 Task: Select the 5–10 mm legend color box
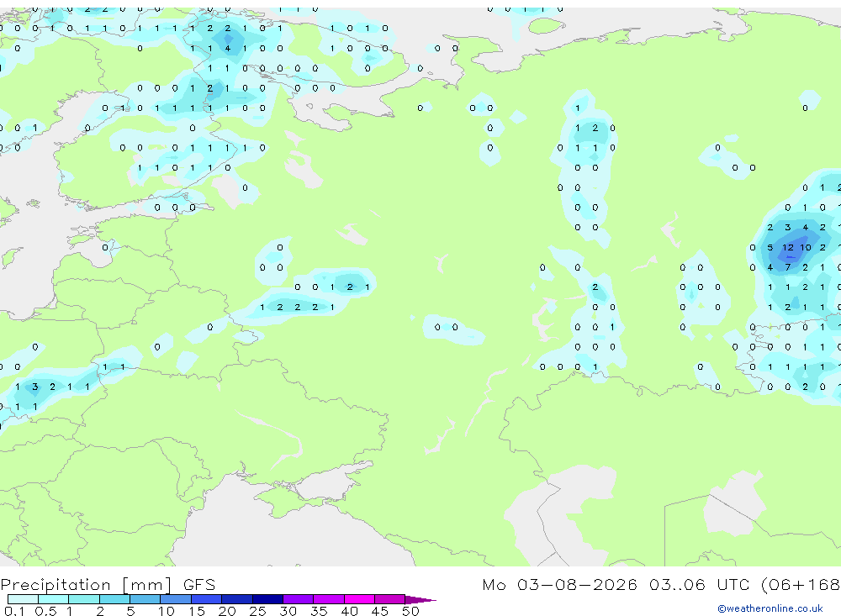(145, 599)
